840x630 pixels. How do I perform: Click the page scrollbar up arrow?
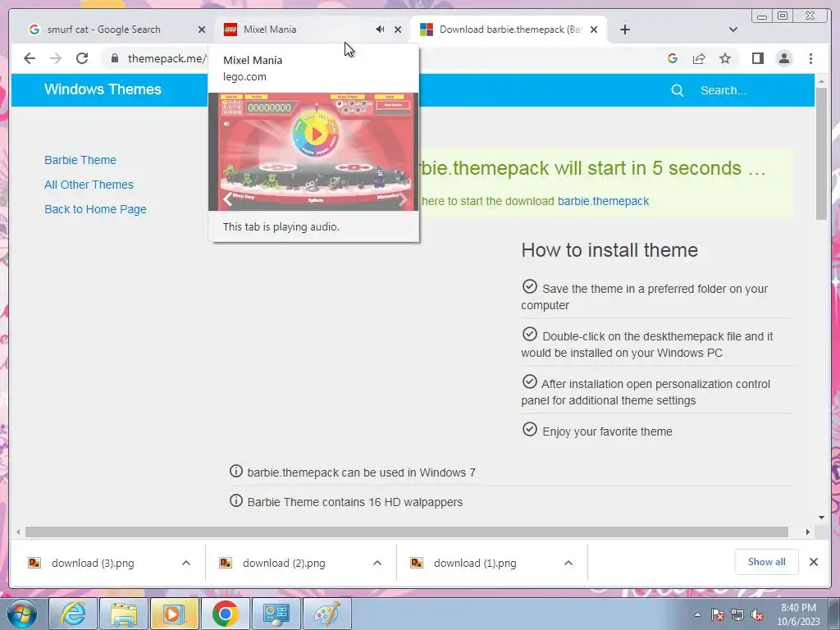pos(821,81)
